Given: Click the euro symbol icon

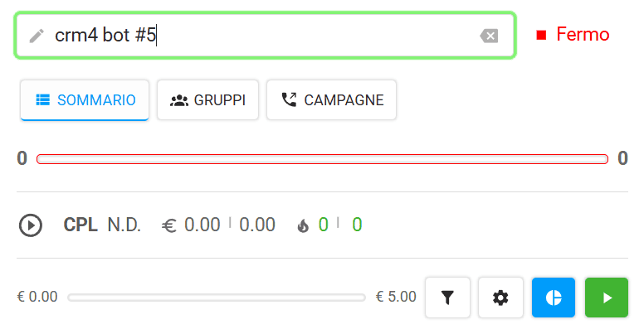Looking at the screenshot, I should [168, 225].
